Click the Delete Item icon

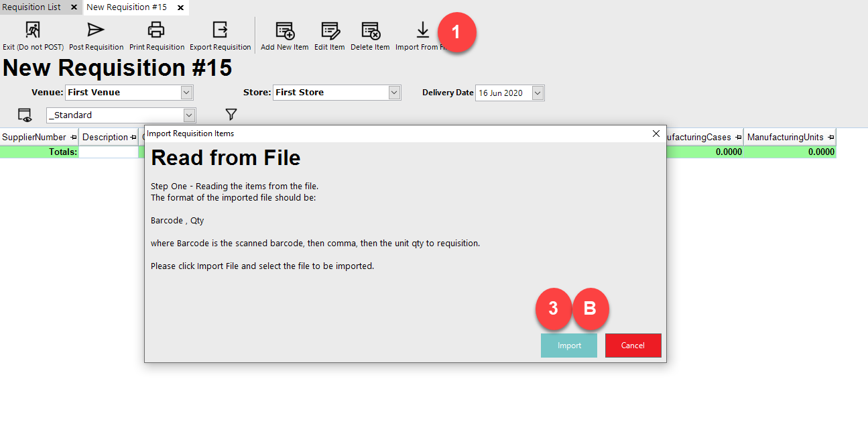pos(370,30)
